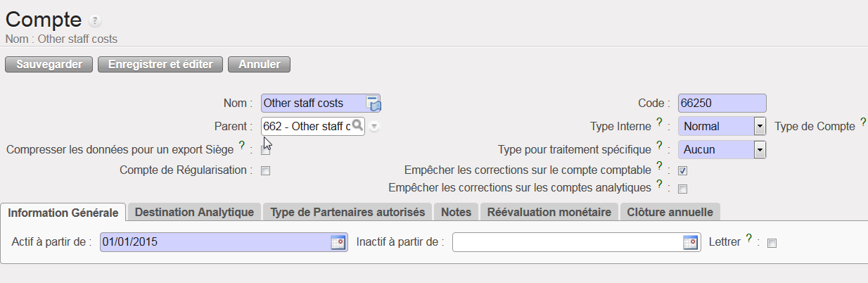Expand the Parent field options arrow

pos(374,127)
